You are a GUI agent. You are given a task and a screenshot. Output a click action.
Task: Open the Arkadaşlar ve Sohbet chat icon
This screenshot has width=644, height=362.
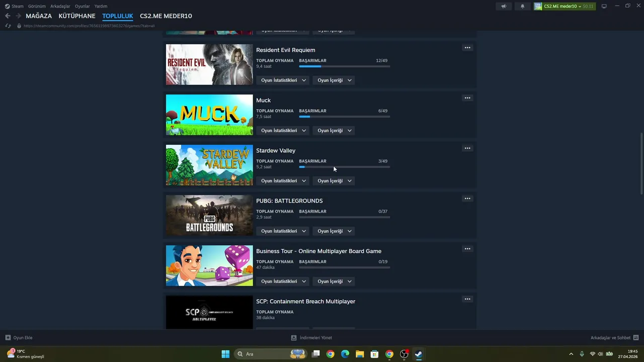[636, 338]
